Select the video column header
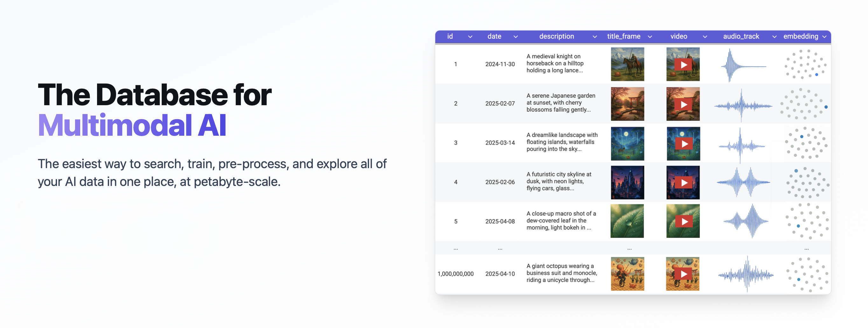 679,36
